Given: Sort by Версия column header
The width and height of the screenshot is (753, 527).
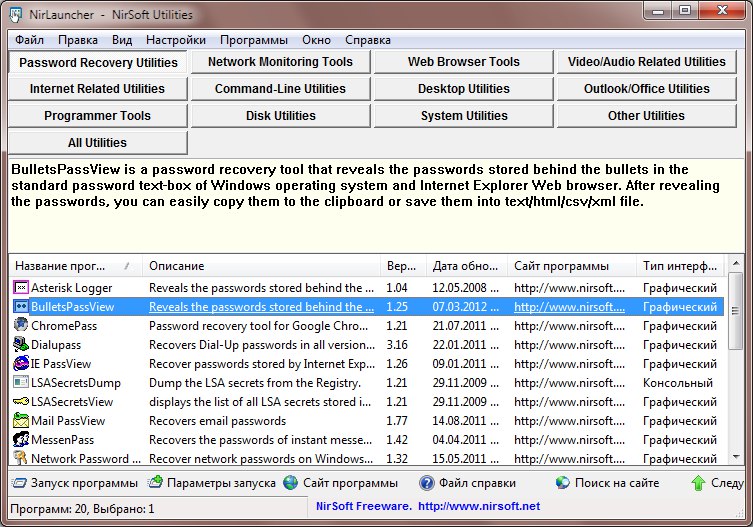Looking at the screenshot, I should [x=403, y=266].
